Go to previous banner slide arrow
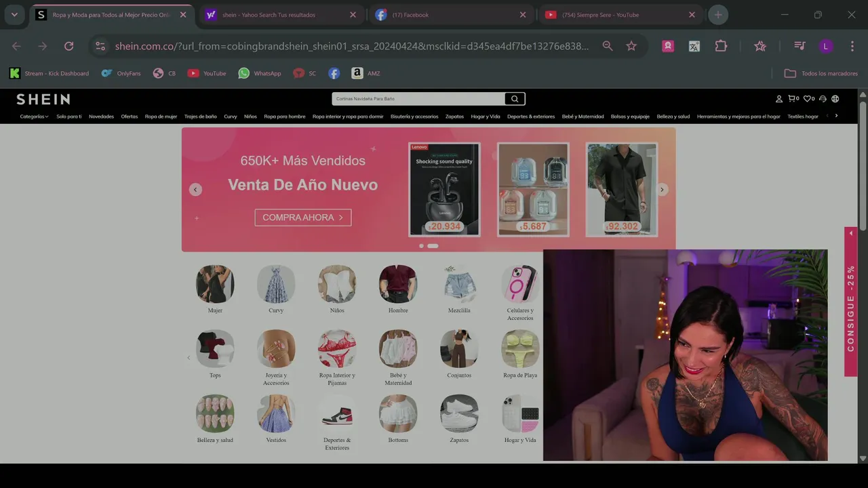Viewport: 868px width, 488px height. point(195,190)
